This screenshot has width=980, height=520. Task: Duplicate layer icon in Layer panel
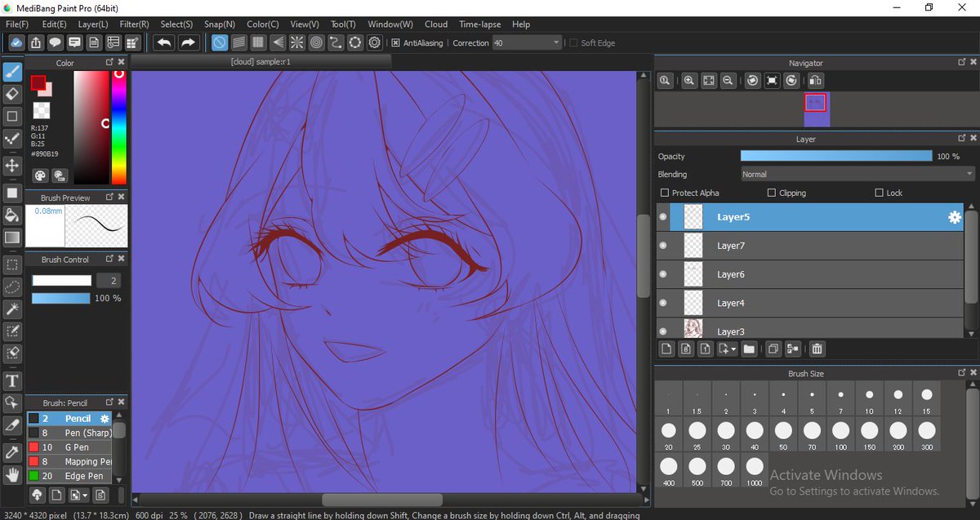click(x=774, y=349)
